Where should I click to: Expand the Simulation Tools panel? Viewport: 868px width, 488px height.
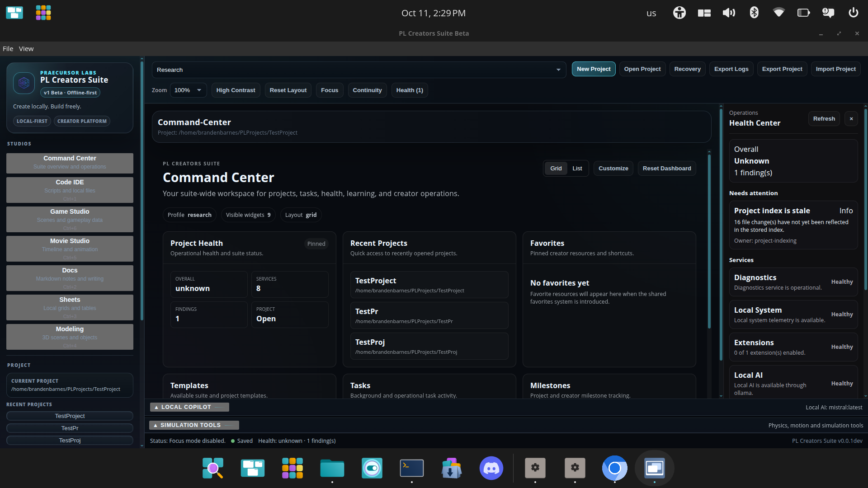(x=194, y=425)
